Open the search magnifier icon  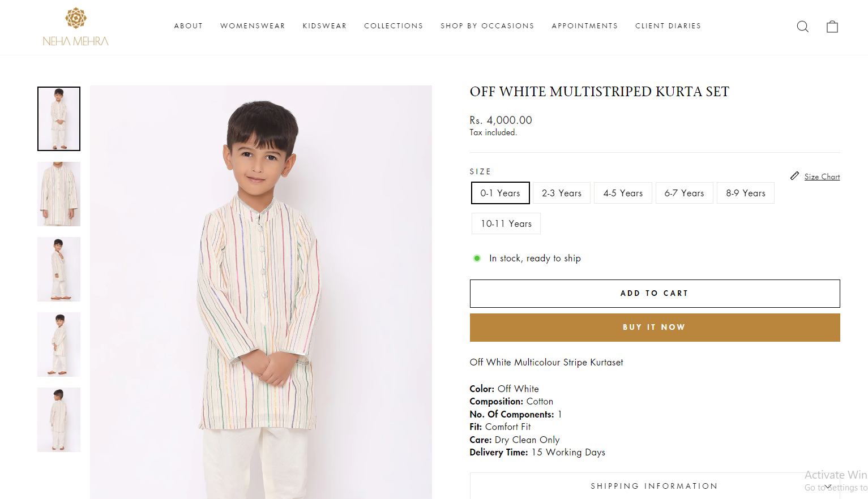pyautogui.click(x=802, y=27)
